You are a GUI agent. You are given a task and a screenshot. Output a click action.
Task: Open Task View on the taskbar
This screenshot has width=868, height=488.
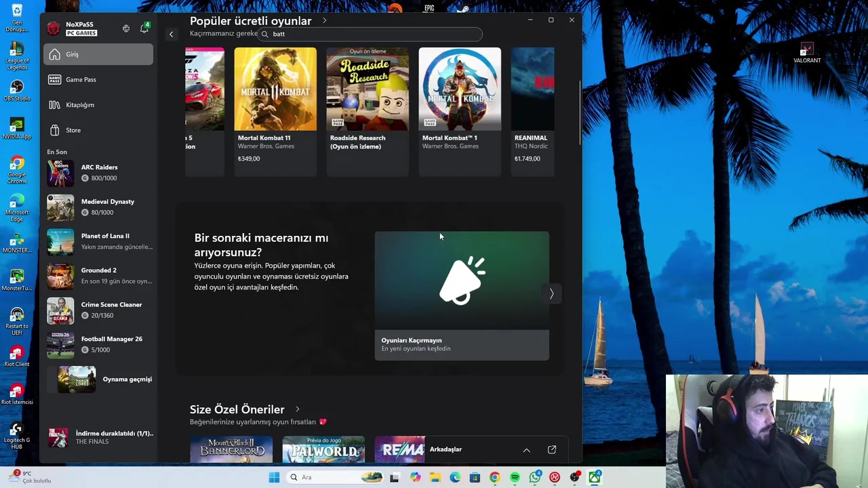[395, 477]
